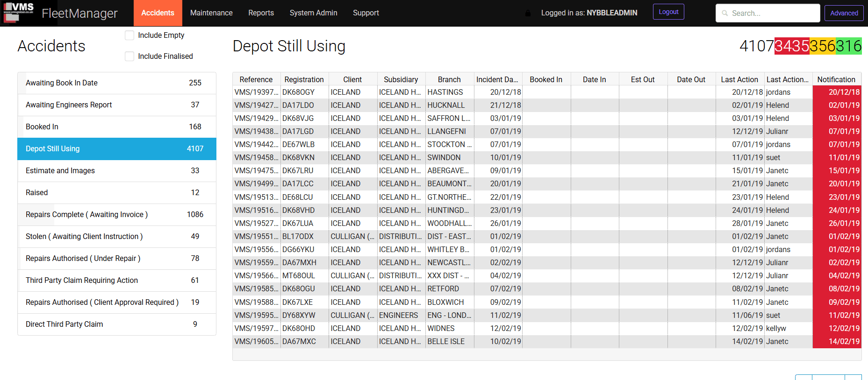Select Repairs Complete (Awaiting Invoice) status
This screenshot has height=380, width=868.
[x=117, y=215]
